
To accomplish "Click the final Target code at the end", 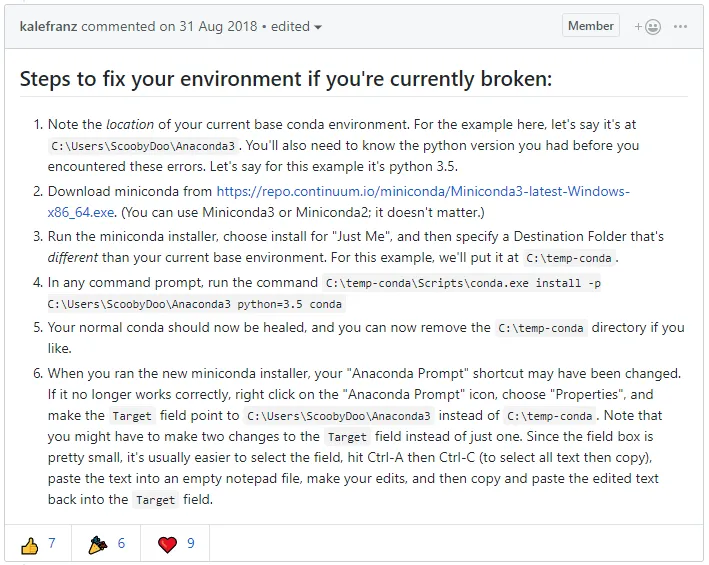I will (x=155, y=500).
